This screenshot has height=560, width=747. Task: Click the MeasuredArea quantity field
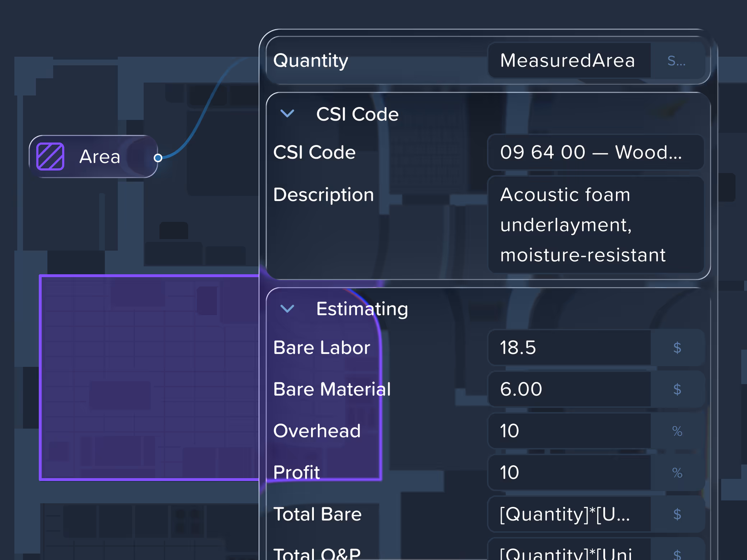pyautogui.click(x=568, y=60)
